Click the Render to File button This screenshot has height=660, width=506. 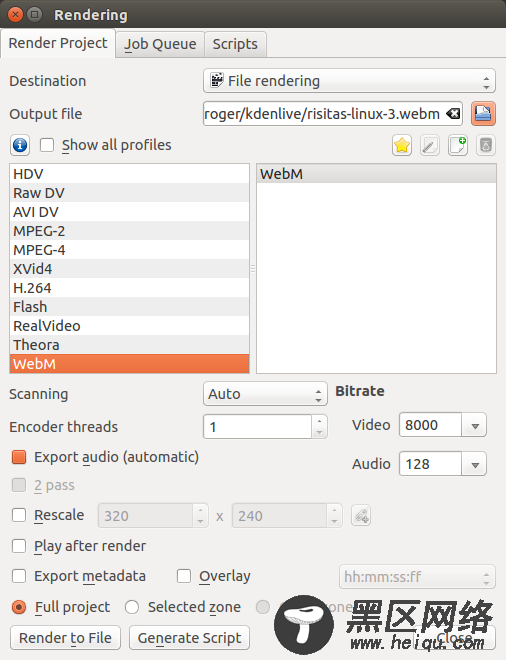point(65,638)
